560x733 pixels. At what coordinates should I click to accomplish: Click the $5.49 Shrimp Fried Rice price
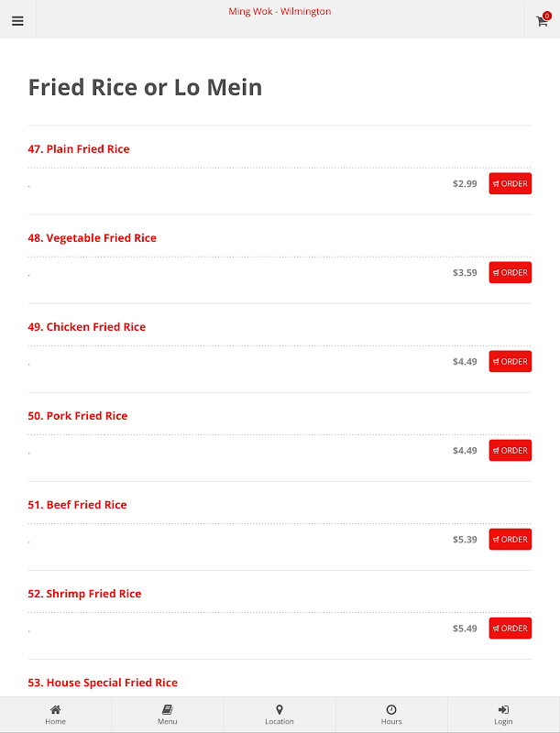tap(465, 629)
